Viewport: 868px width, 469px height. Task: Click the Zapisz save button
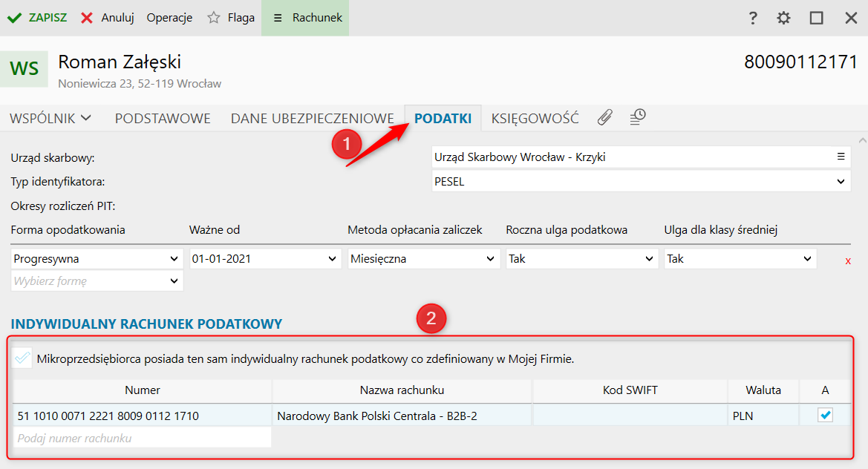coord(37,18)
